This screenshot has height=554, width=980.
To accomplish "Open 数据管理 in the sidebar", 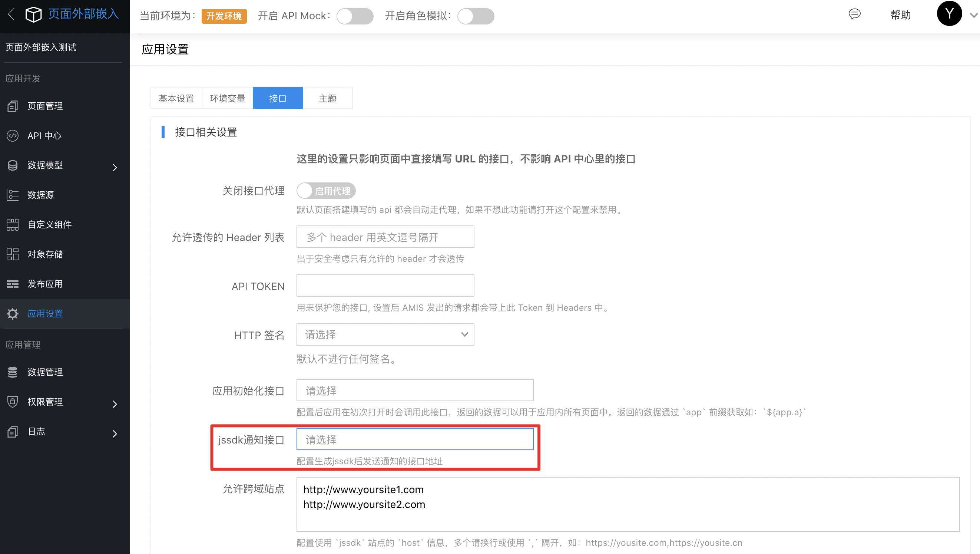I will (x=45, y=372).
